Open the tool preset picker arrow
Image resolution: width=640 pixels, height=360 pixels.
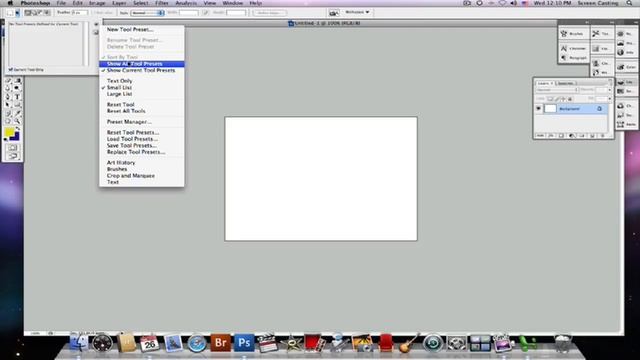pos(17,13)
